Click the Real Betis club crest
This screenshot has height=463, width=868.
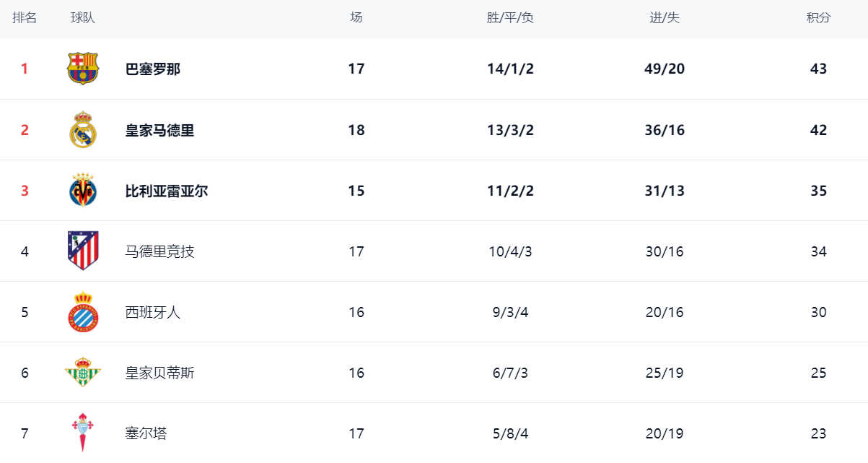tap(83, 373)
